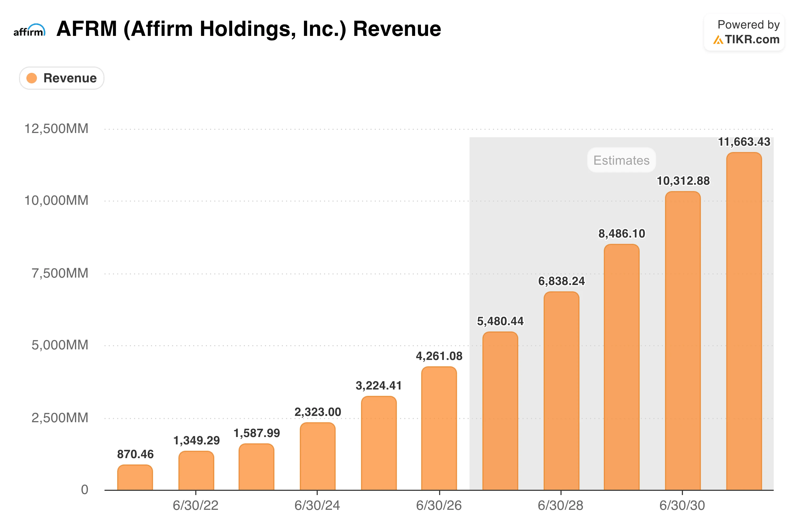
Task: Select the 11,663.43 estimate bar
Action: tap(744, 321)
